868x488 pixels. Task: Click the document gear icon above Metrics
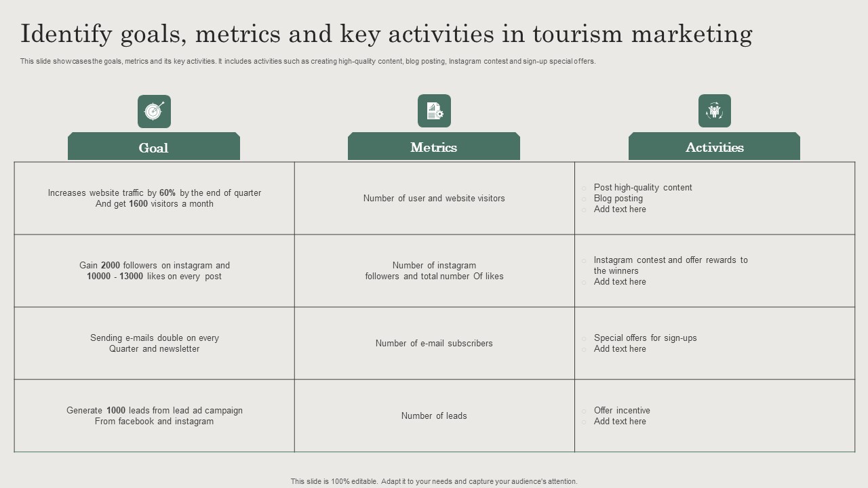click(434, 111)
